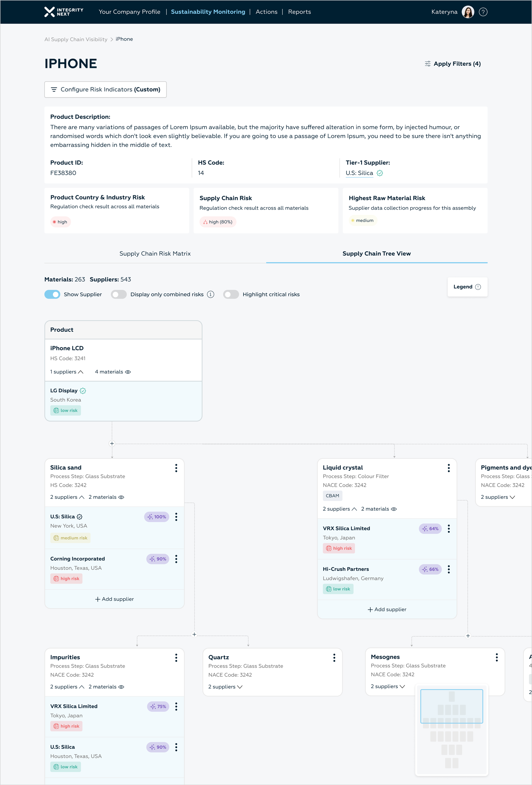Click Add supplier under Liquid crystal
Viewport: 532px width, 785px height.
387,609
